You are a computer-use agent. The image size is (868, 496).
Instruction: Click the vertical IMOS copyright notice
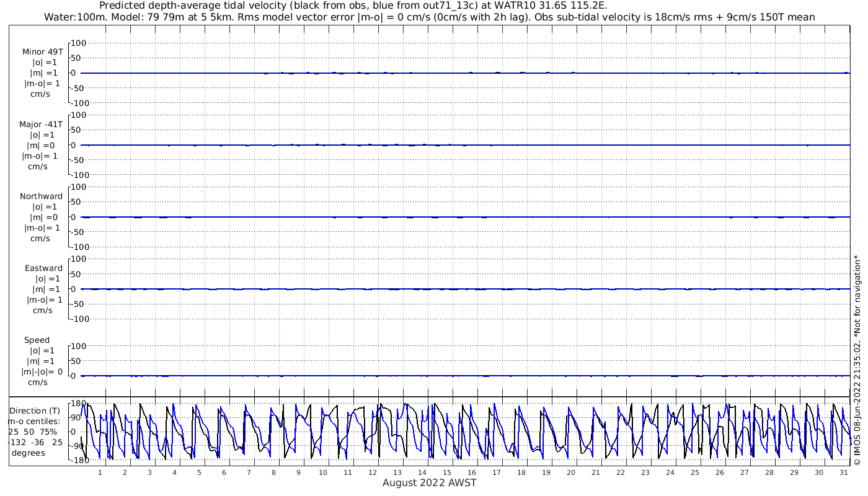coord(857,361)
